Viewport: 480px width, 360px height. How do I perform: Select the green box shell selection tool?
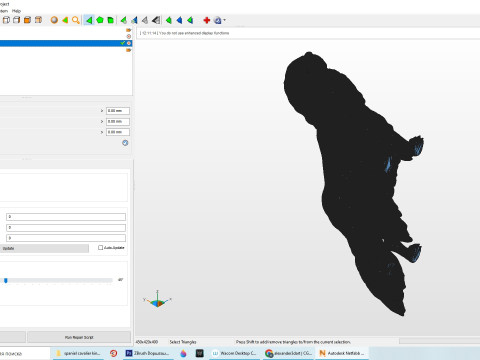point(111,20)
